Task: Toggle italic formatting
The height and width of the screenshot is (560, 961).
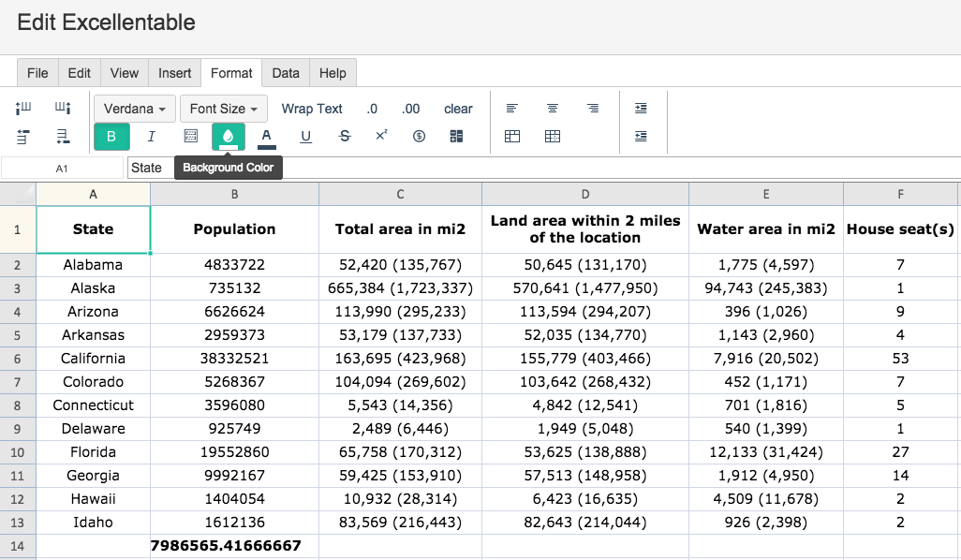Action: point(151,136)
